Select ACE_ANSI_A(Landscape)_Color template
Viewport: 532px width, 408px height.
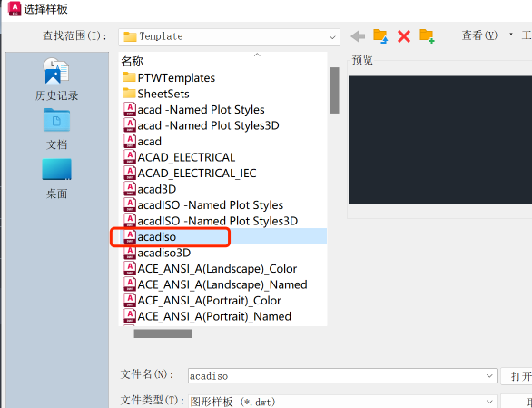coord(210,269)
